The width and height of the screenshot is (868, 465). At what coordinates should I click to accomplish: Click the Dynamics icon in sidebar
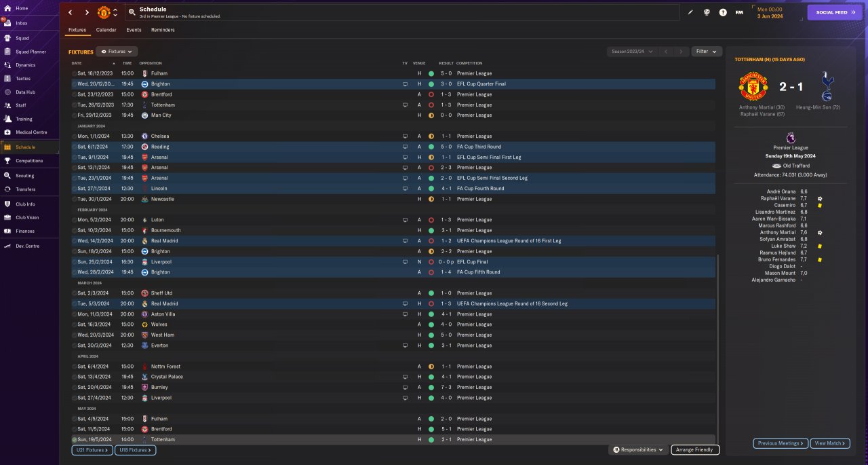[7, 65]
